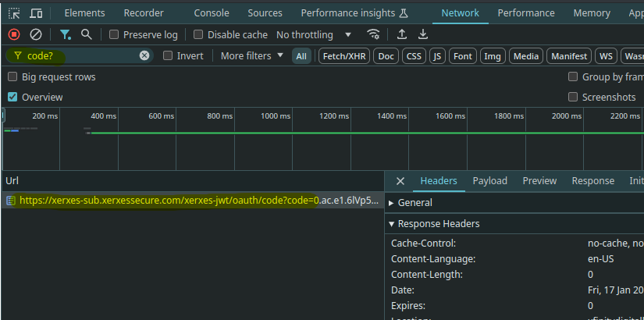
Task: Filter by Img requests
Action: point(493,56)
